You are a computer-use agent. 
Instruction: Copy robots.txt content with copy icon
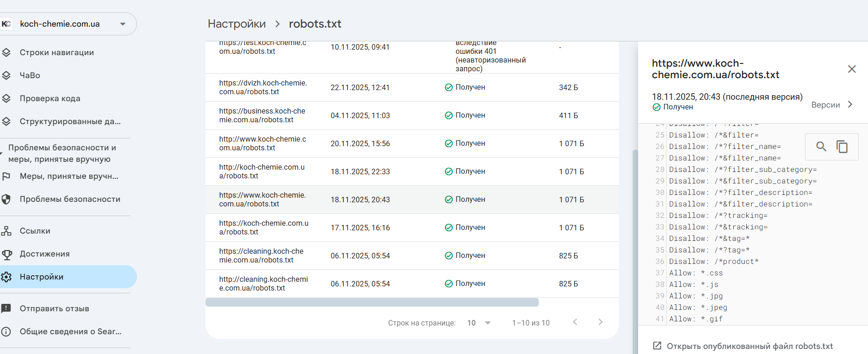click(842, 147)
